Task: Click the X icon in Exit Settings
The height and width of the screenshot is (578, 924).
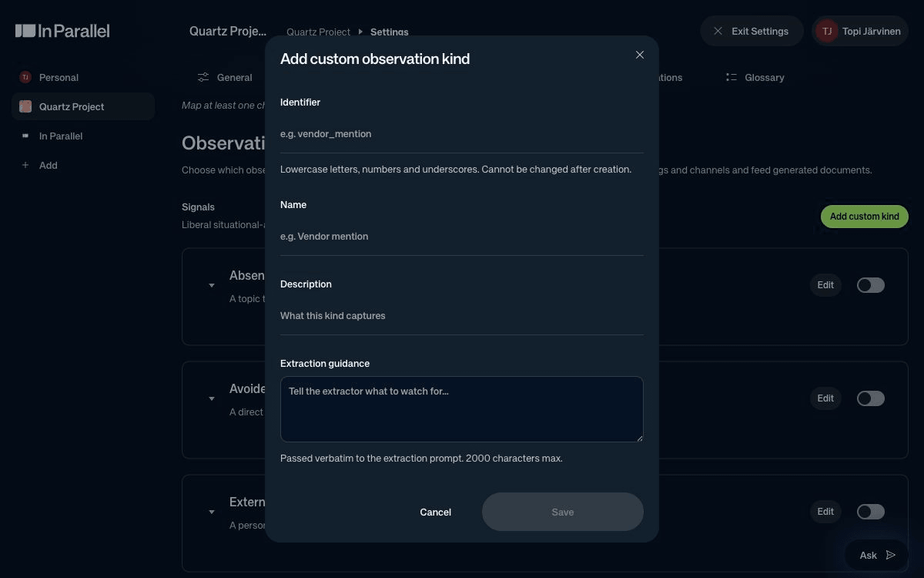Action: (718, 32)
